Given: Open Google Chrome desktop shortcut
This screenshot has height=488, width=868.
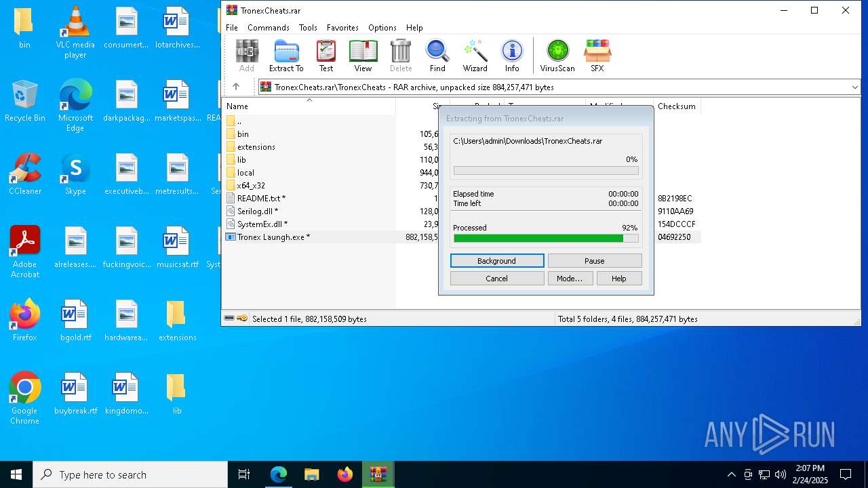Looking at the screenshot, I should click(x=24, y=398).
